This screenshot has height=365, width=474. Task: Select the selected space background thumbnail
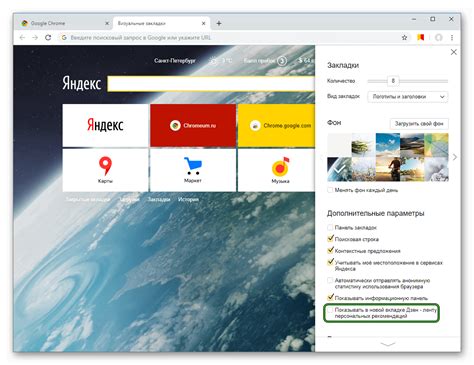(339, 169)
